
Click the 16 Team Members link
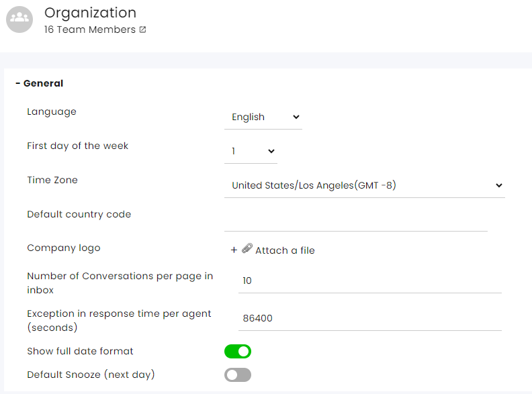point(90,30)
